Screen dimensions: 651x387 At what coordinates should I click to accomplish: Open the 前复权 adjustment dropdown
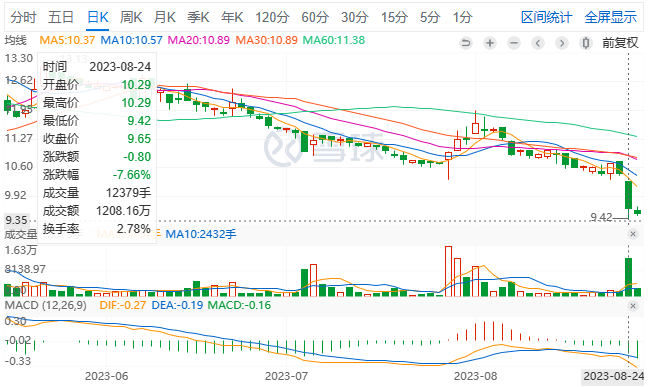coord(620,43)
